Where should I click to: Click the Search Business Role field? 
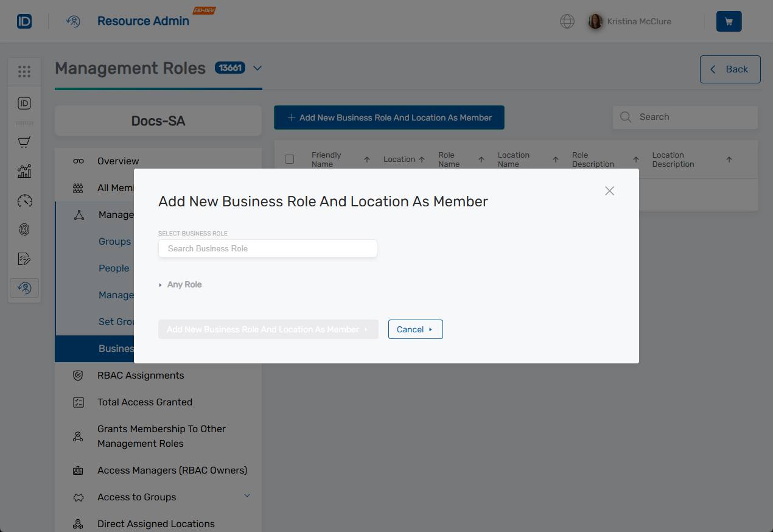[267, 248]
